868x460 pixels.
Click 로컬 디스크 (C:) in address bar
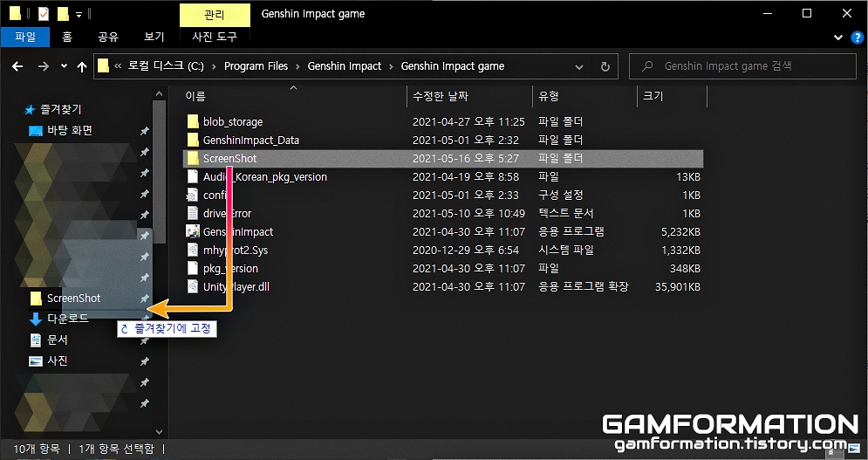166,66
